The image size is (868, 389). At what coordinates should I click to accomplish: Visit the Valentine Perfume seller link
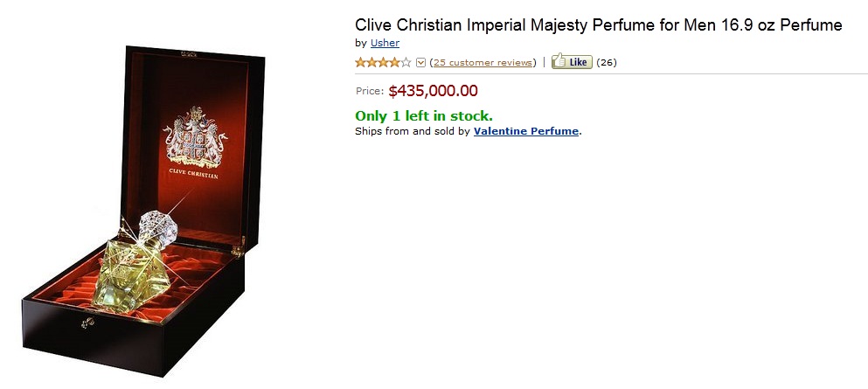pyautogui.click(x=526, y=131)
